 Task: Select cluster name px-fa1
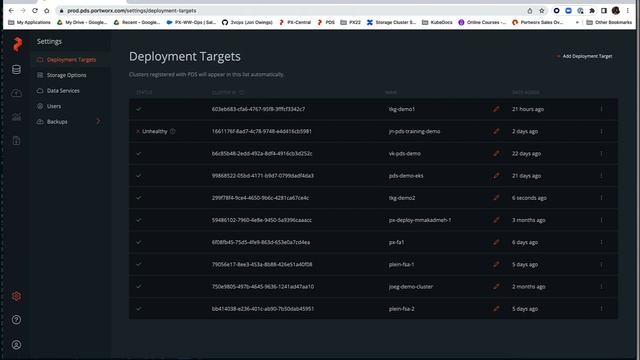[x=396, y=242]
